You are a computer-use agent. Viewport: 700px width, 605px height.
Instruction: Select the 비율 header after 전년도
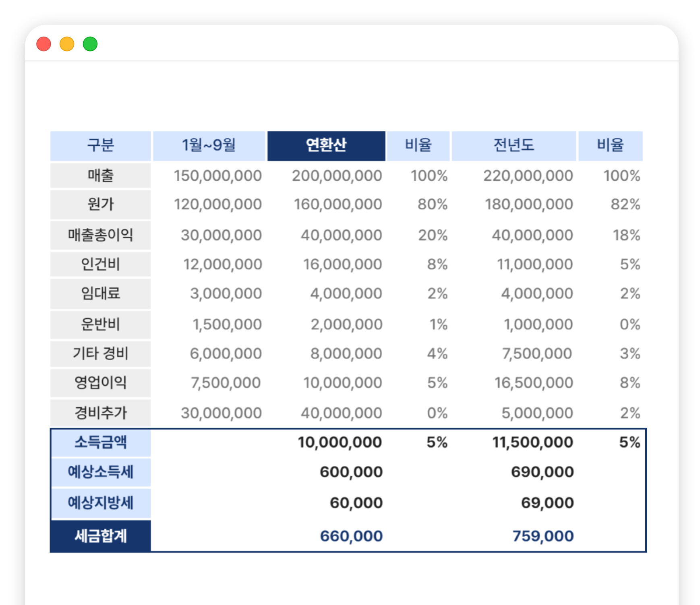point(611,146)
